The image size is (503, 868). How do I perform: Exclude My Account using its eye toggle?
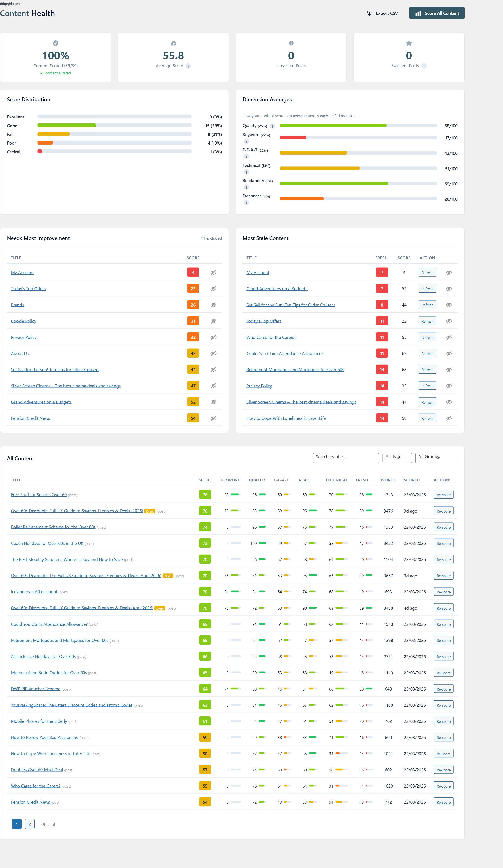tap(213, 273)
